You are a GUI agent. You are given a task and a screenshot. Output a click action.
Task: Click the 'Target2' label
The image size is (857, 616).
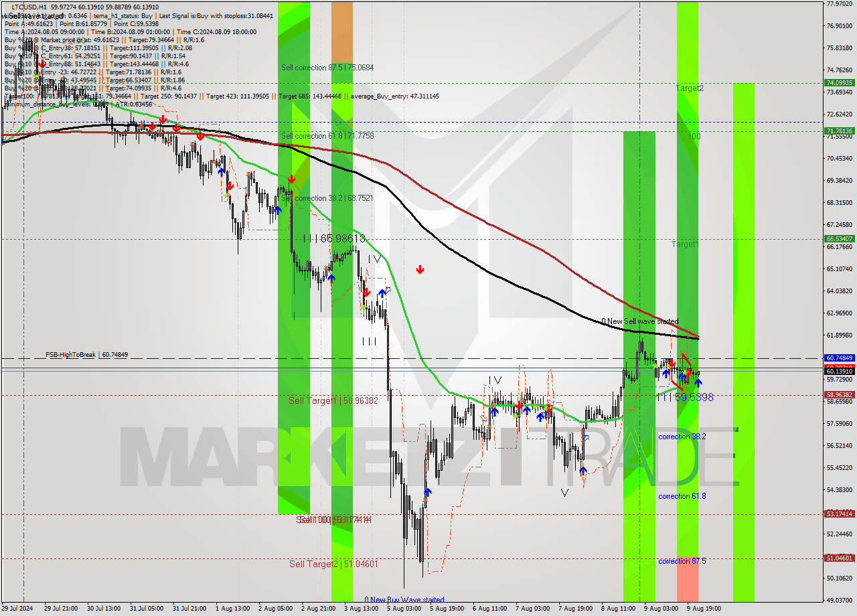[690, 88]
